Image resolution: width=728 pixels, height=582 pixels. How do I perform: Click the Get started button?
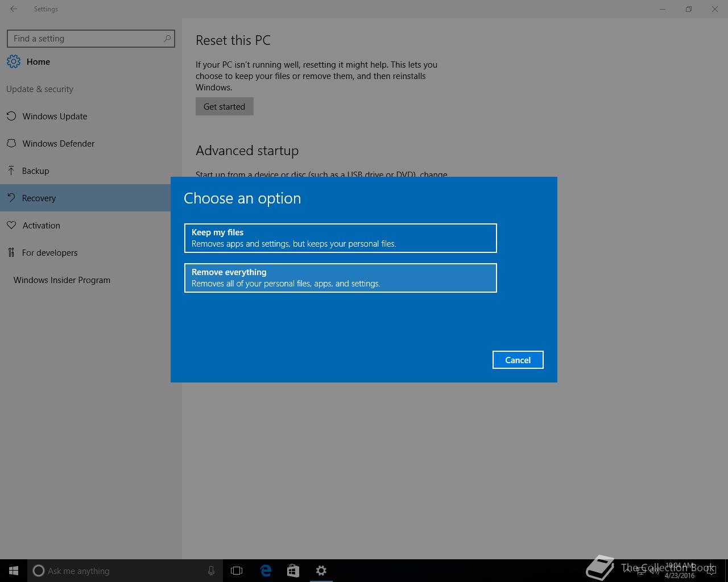(224, 106)
